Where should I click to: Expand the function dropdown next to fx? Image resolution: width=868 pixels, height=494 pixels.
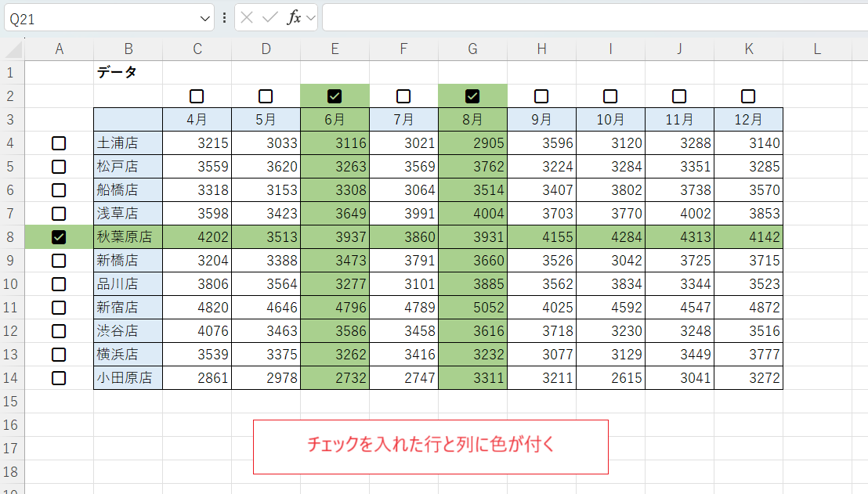click(x=311, y=18)
